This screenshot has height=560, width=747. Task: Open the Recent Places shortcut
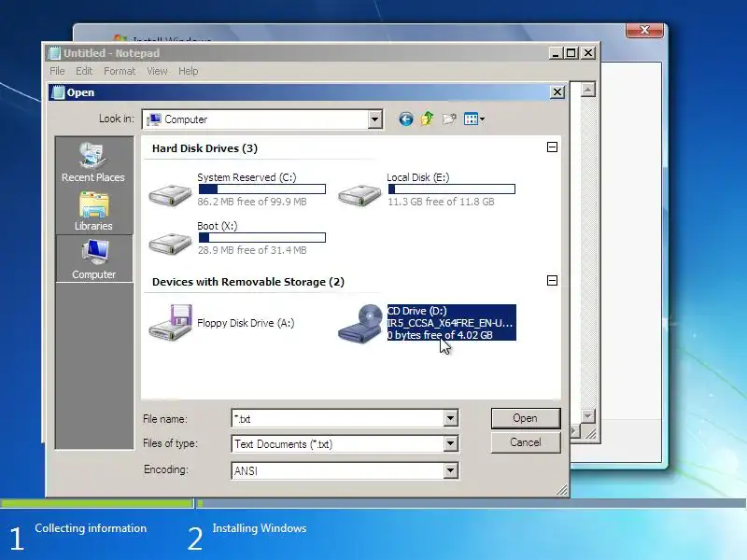[93, 161]
